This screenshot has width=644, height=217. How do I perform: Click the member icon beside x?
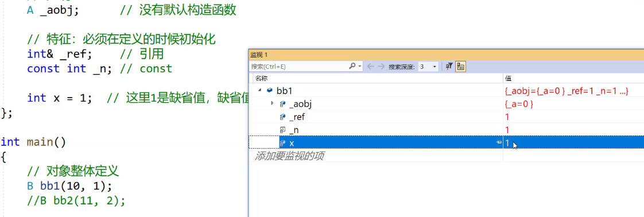[x=282, y=144]
